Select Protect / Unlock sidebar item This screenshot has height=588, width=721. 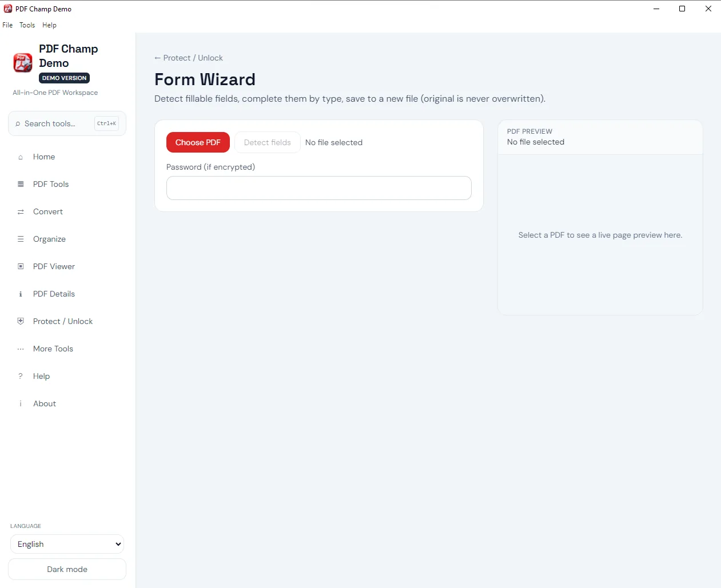pyautogui.click(x=63, y=321)
